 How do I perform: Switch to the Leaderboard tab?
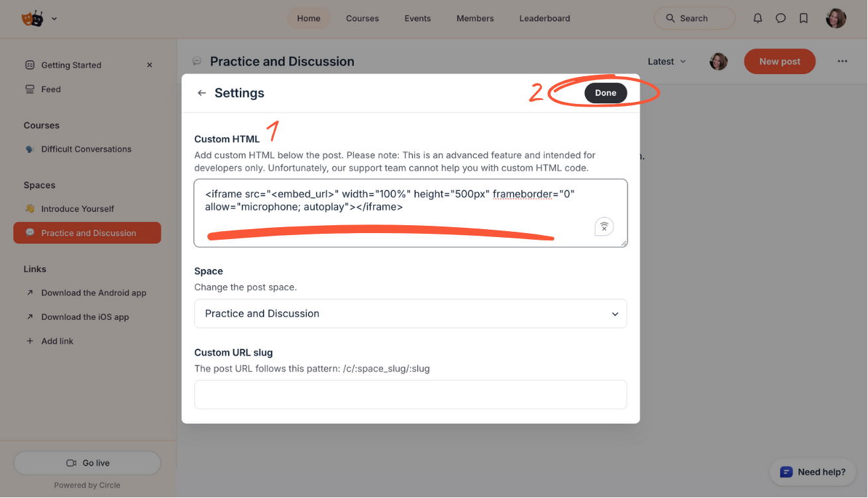click(545, 19)
